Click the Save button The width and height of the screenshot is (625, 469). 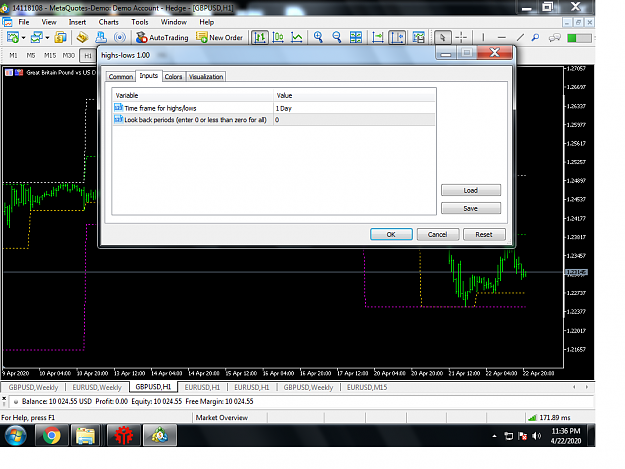(471, 208)
